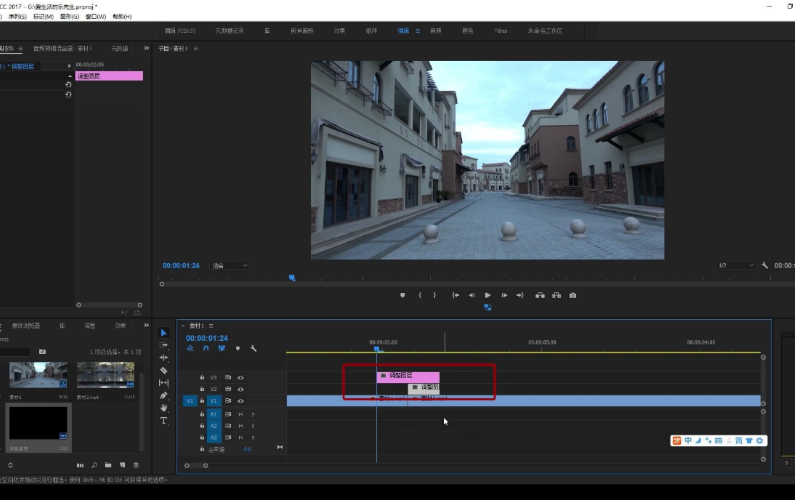
Task: Open the 窗口(W) menu
Action: click(96, 17)
